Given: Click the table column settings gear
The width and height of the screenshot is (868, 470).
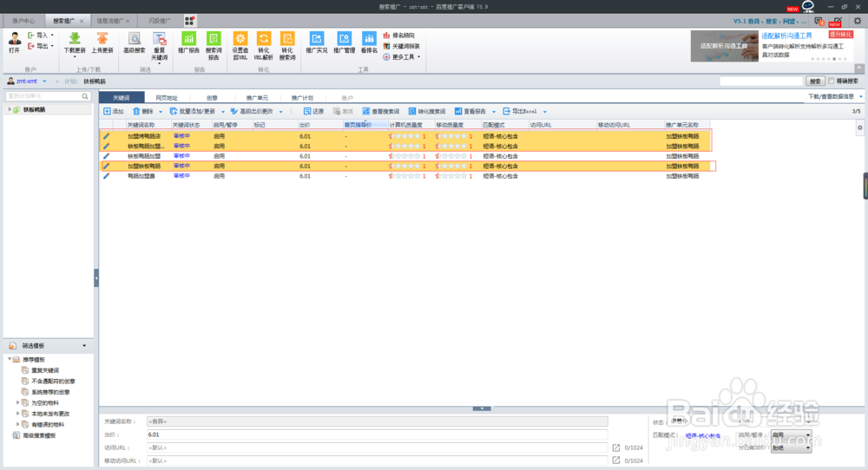Looking at the screenshot, I should pyautogui.click(x=859, y=127).
